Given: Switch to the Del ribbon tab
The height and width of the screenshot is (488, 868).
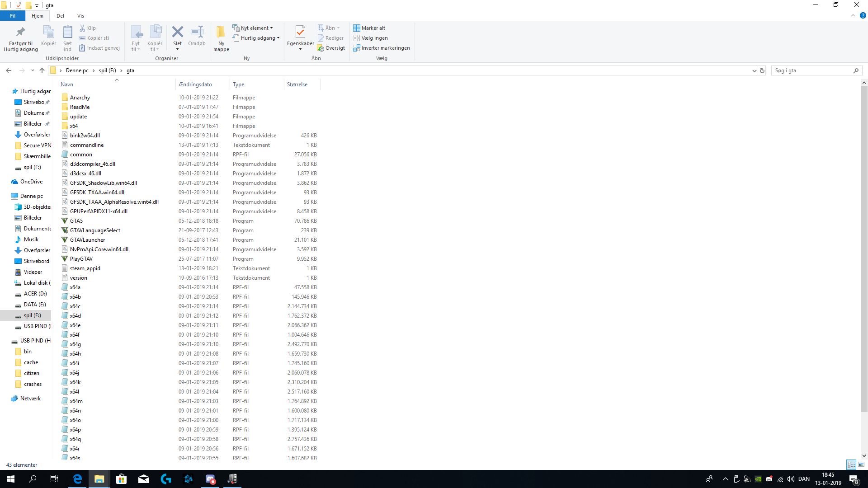Looking at the screenshot, I should 60,16.
